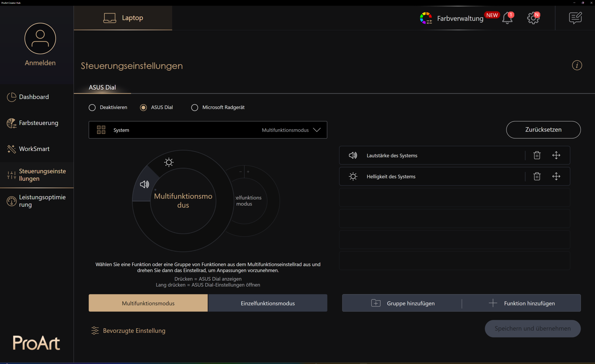
Task: Click the brightness sun icon on dial
Action: click(x=169, y=162)
